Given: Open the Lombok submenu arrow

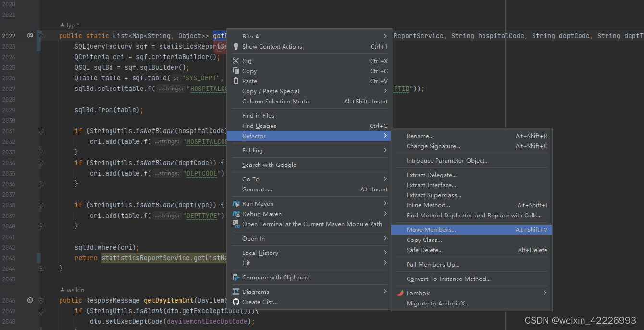Looking at the screenshot, I should click(x=545, y=293).
